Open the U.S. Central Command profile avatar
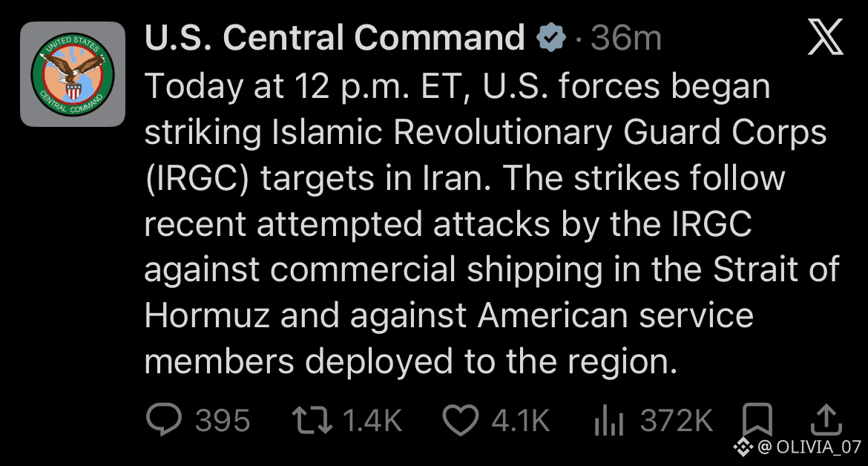 click(73, 74)
